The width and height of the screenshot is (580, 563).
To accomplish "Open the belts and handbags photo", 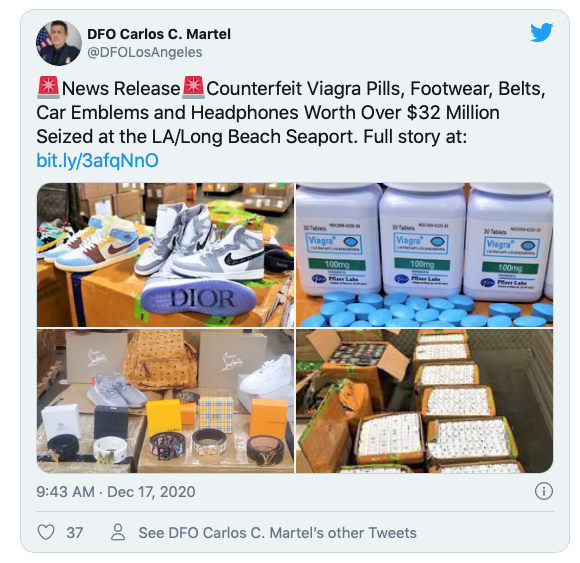I will pos(165,401).
